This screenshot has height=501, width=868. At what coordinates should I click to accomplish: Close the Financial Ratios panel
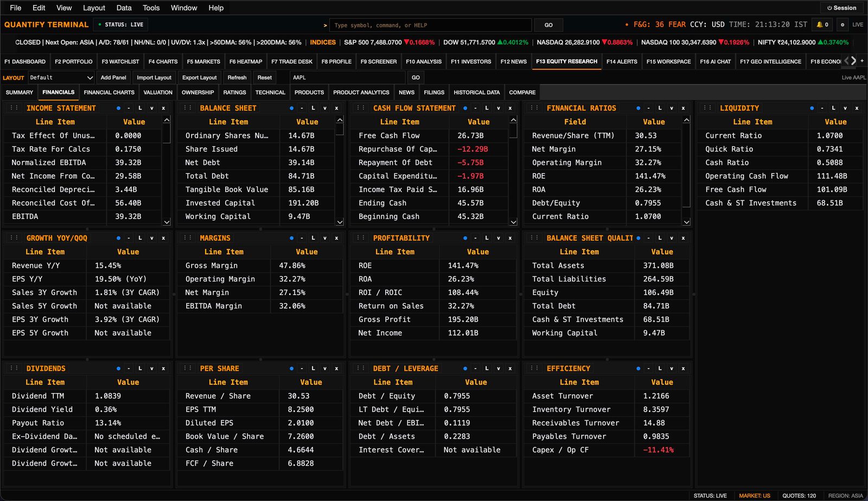pyautogui.click(x=683, y=108)
